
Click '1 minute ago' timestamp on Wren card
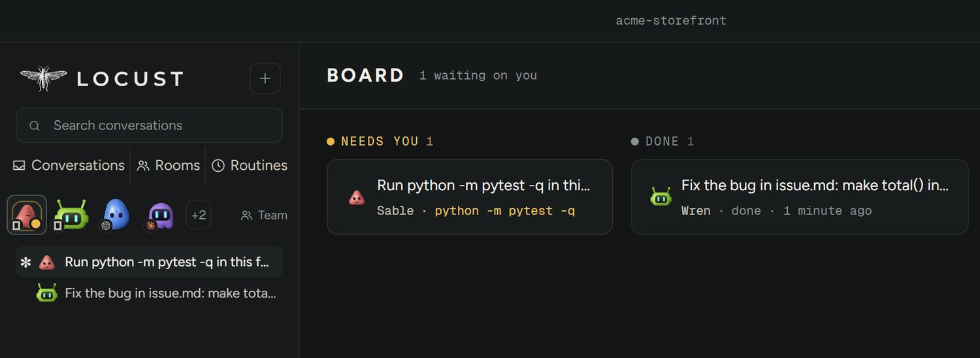828,210
